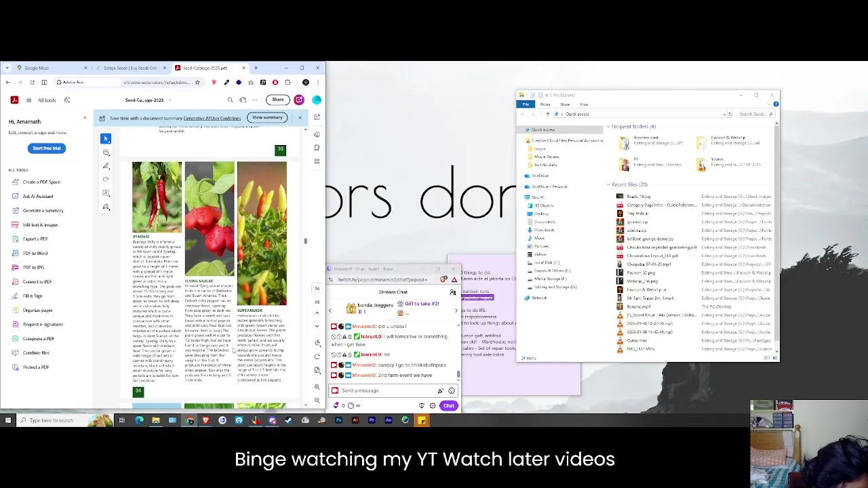This screenshot has height=488, width=868.
Task: Select the Sign/fill pen tool in Acrobat
Action: (x=106, y=207)
